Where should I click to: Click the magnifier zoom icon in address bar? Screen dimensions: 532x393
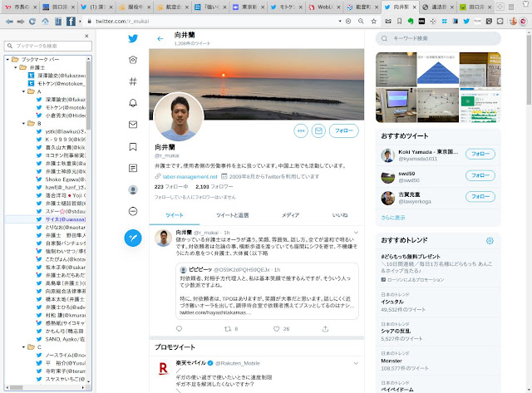coord(361,22)
